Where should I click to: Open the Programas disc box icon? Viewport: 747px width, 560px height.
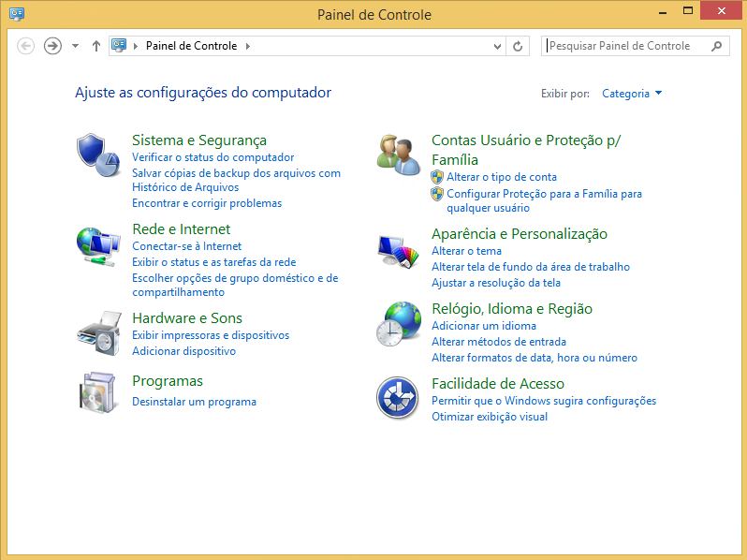tap(98, 392)
